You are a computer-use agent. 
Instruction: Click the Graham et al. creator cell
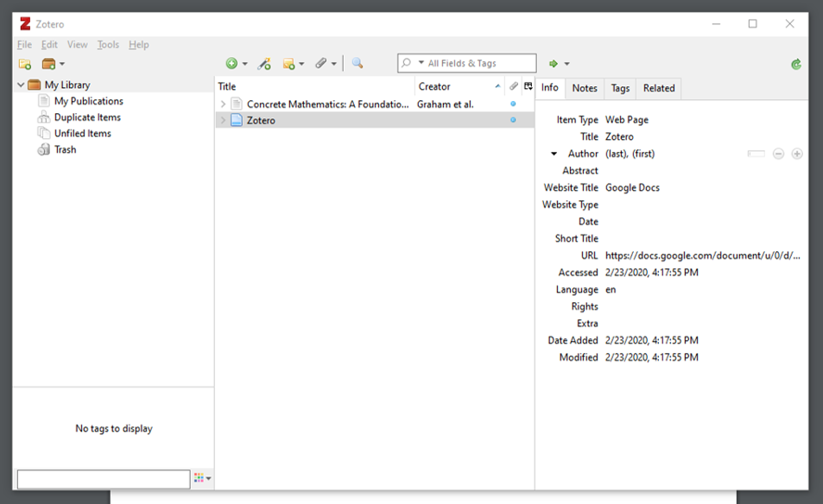coord(445,104)
